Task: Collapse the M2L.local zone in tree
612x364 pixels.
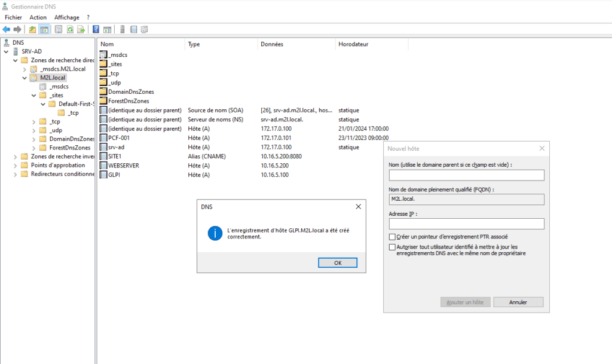Action: click(x=25, y=78)
